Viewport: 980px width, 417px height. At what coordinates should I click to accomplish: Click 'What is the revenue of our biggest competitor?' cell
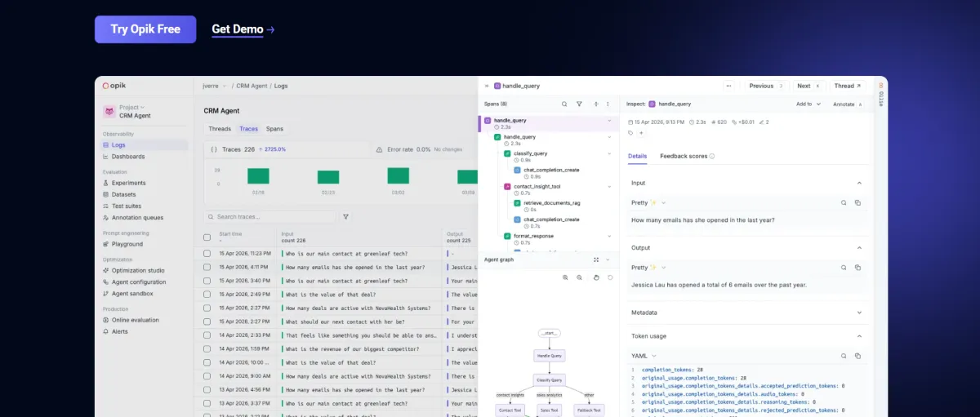(x=359, y=348)
